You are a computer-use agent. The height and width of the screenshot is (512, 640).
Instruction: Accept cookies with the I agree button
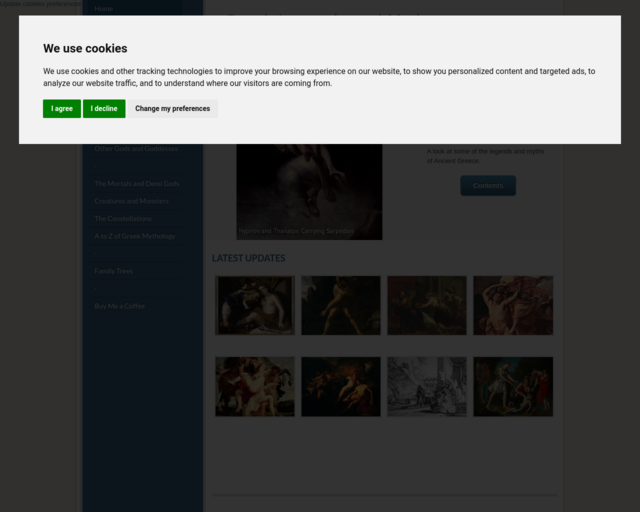click(62, 109)
